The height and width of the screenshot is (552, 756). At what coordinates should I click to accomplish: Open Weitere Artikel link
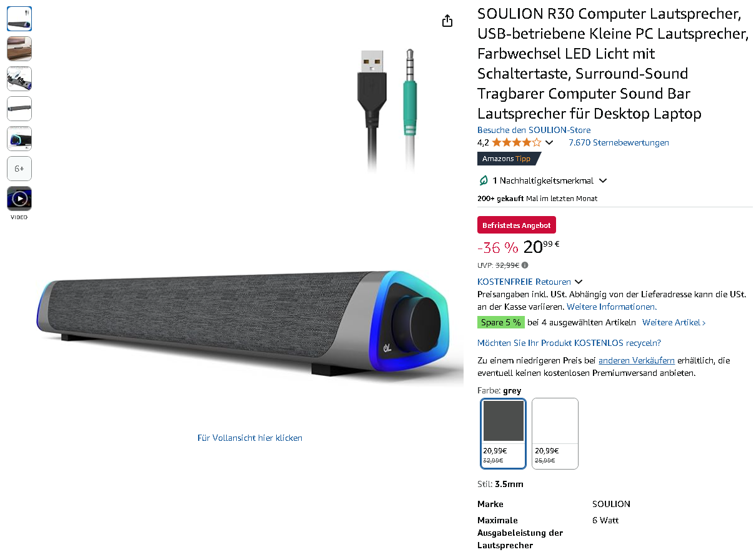point(674,322)
